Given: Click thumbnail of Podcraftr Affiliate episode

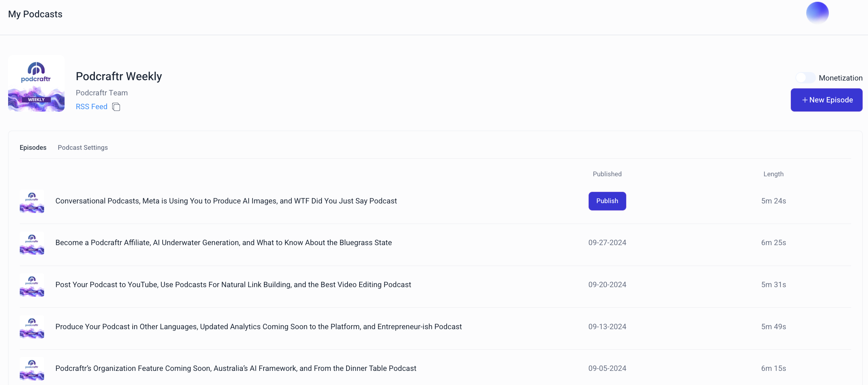Looking at the screenshot, I should [x=32, y=243].
